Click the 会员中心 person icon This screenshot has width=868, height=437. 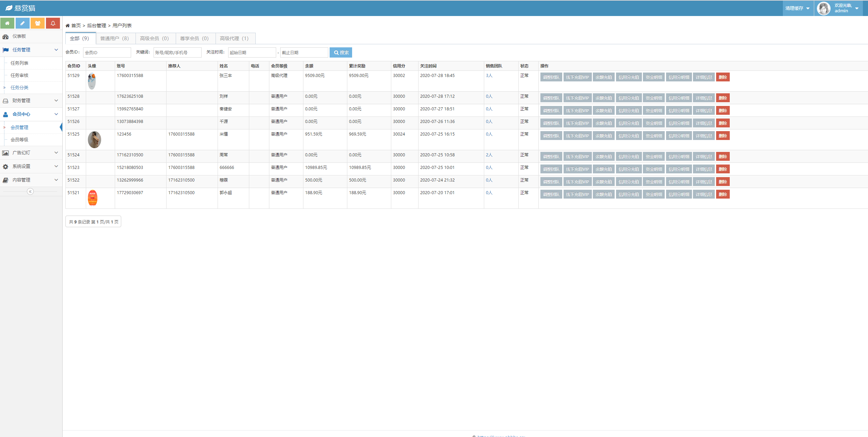pos(5,114)
